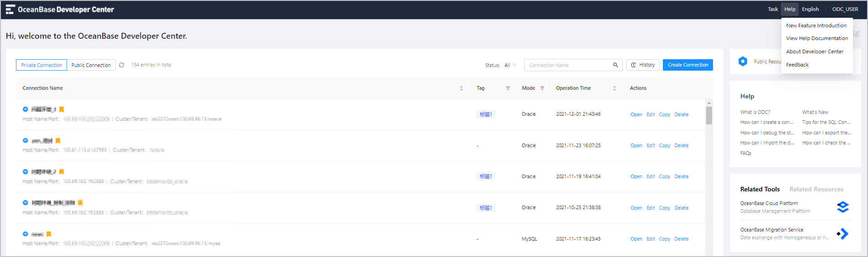Screen dimensions: 868x257
Task: Click the blue connection icon of the 2021-11-19 row
Action: (x=26, y=172)
